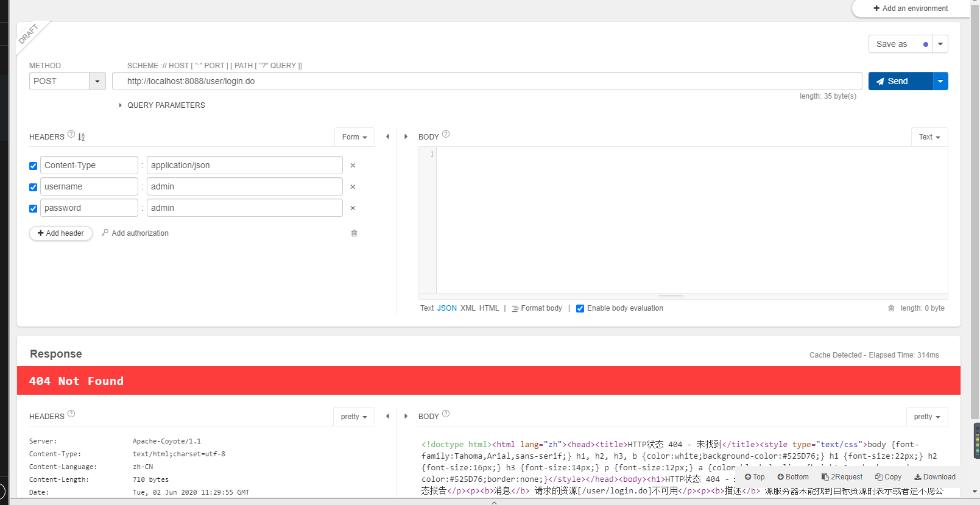
Task: Switch body format to HTML
Action: (489, 308)
